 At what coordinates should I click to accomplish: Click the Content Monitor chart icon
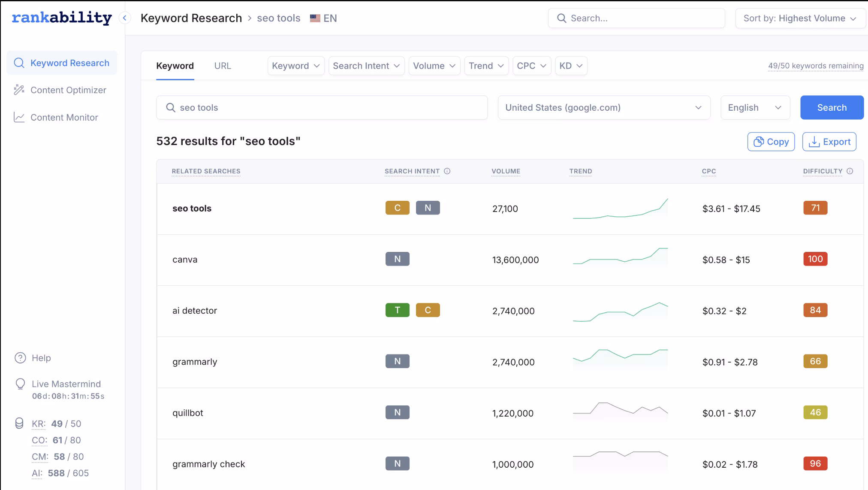point(19,117)
